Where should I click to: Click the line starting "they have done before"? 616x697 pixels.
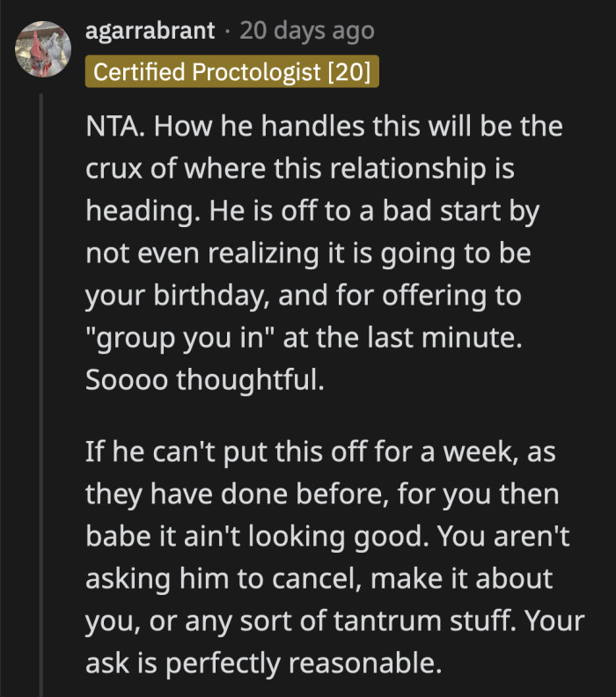click(x=321, y=494)
